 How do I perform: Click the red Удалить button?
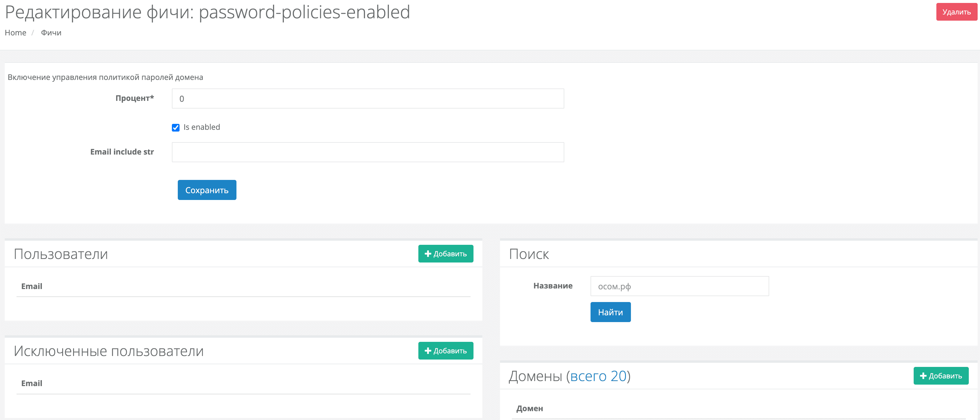coord(956,12)
